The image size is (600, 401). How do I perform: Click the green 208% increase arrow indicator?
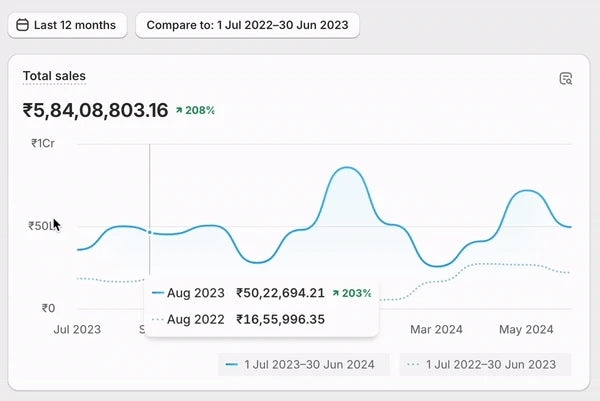tap(179, 110)
